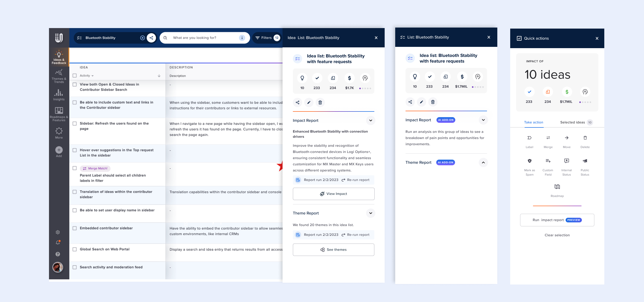Sort ideas with the down arrow
The height and width of the screenshot is (302, 644).
point(159,76)
